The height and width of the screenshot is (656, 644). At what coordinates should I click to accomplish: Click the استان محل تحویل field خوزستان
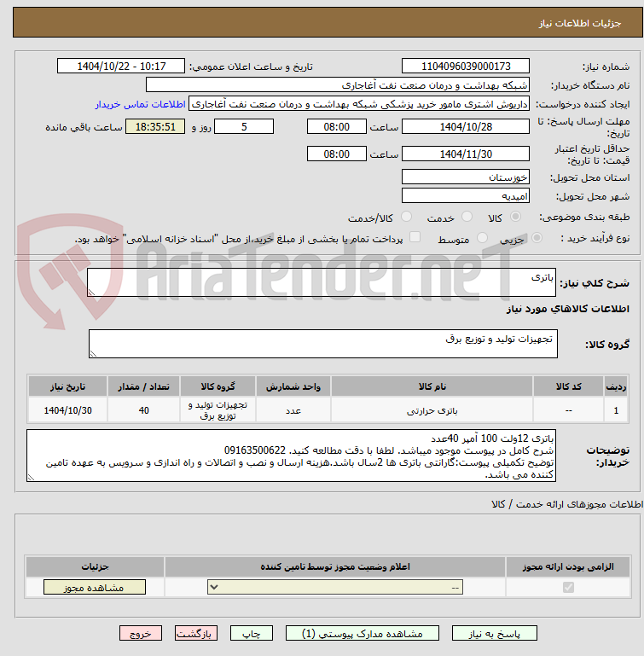click(x=466, y=177)
